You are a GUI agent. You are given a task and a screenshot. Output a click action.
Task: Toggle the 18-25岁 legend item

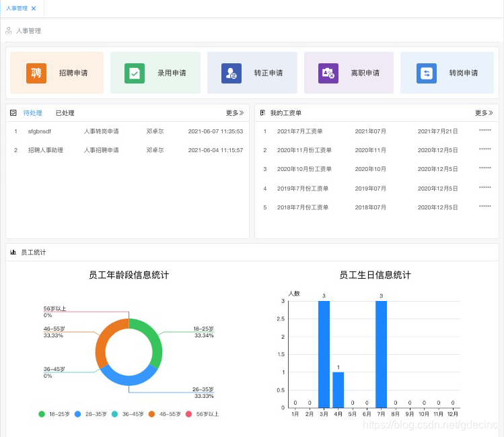(x=54, y=414)
